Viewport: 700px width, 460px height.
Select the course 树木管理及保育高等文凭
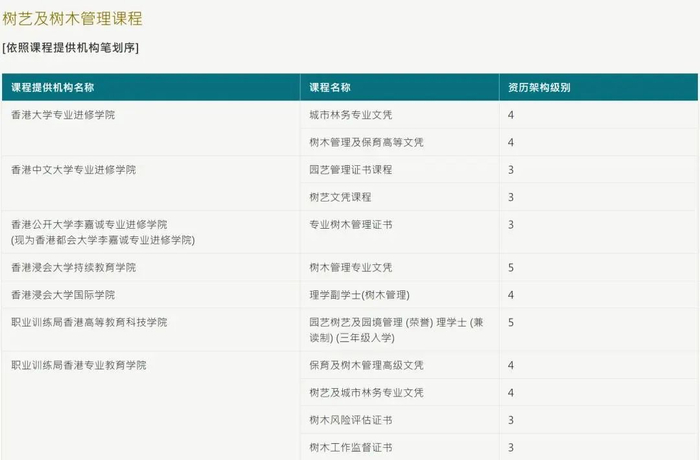(x=366, y=142)
